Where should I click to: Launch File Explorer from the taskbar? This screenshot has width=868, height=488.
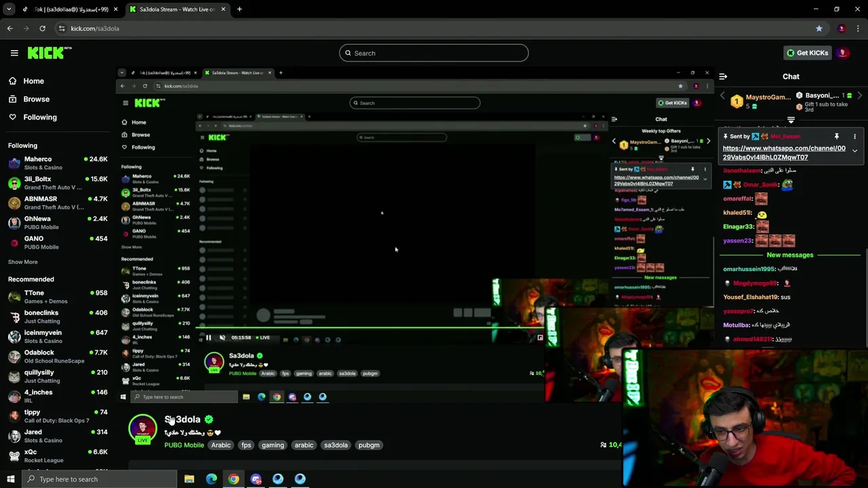pos(189,479)
